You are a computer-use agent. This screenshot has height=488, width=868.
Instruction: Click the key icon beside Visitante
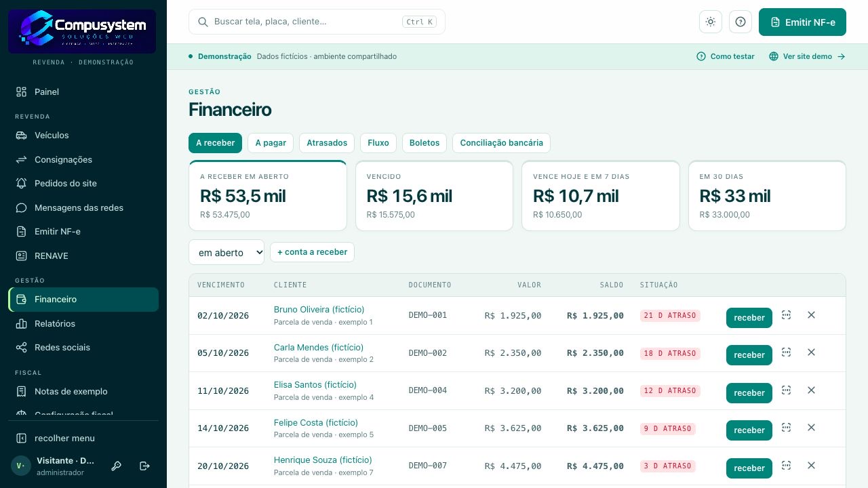click(x=117, y=466)
